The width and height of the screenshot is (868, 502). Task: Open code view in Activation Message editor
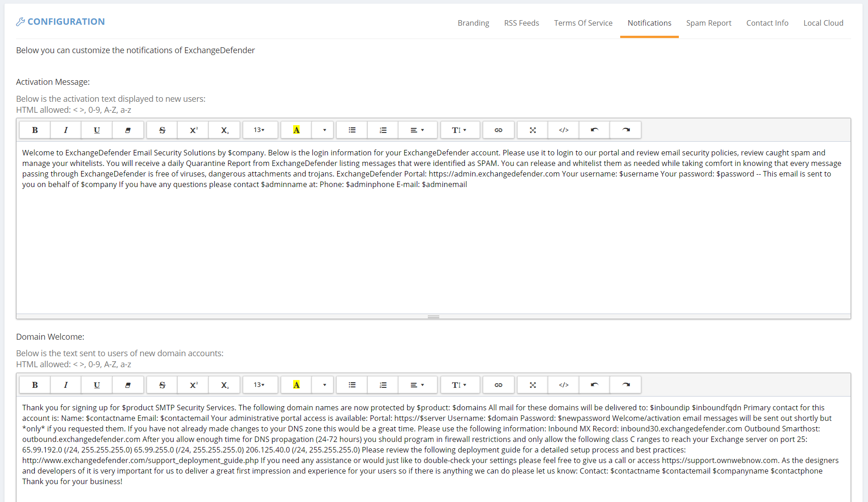pos(563,130)
